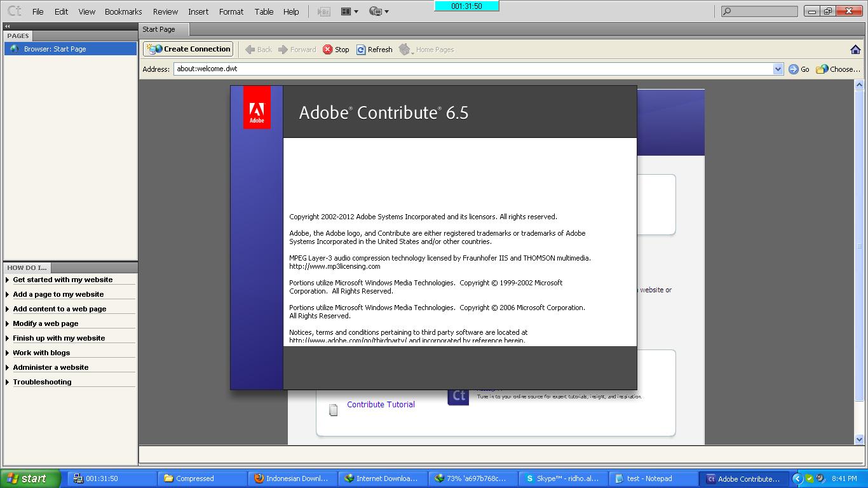The height and width of the screenshot is (488, 868).
Task: Click the HOW DO I... panel tab
Action: [x=27, y=268]
